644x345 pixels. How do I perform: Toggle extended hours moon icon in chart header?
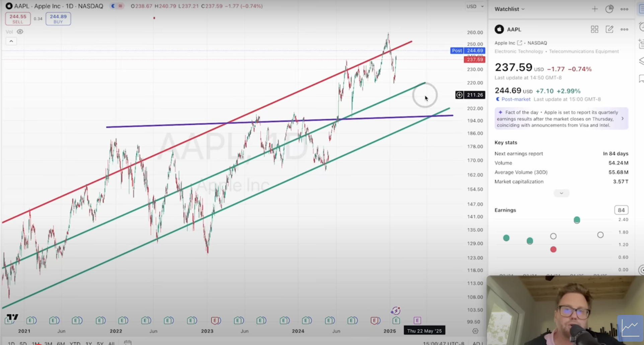tap(113, 6)
